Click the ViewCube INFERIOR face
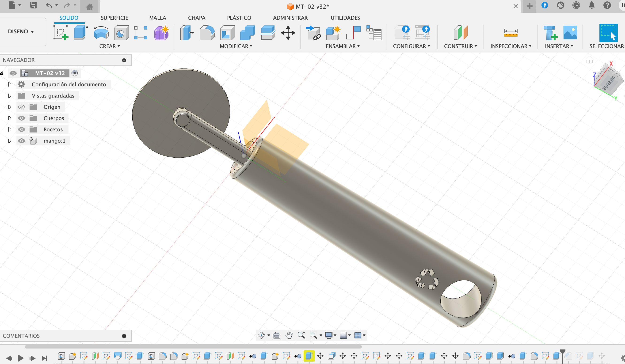This screenshot has height=364, width=625. (x=610, y=83)
